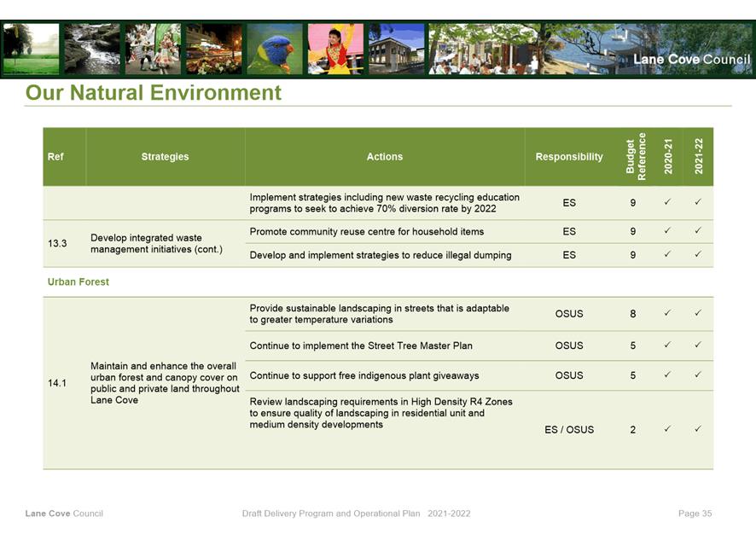
Task: Select budget reference 5 for Street Tree Master Plan
Action: click(x=633, y=345)
